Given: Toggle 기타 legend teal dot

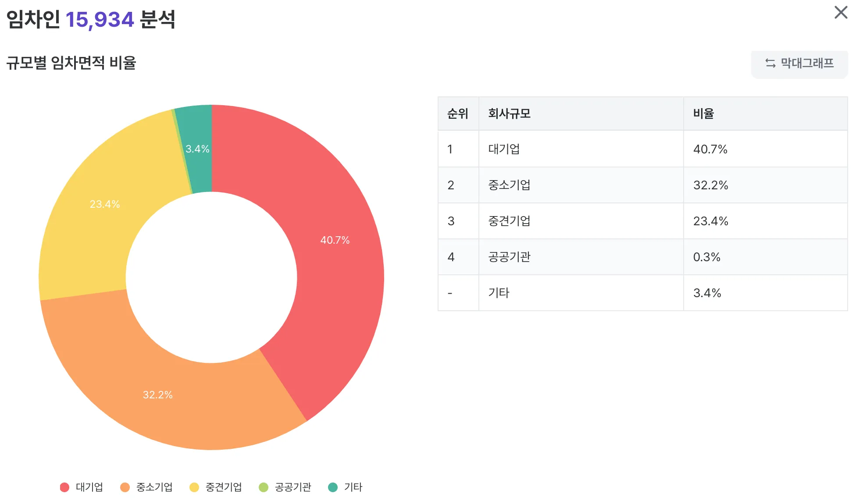Looking at the screenshot, I should coord(333,487).
